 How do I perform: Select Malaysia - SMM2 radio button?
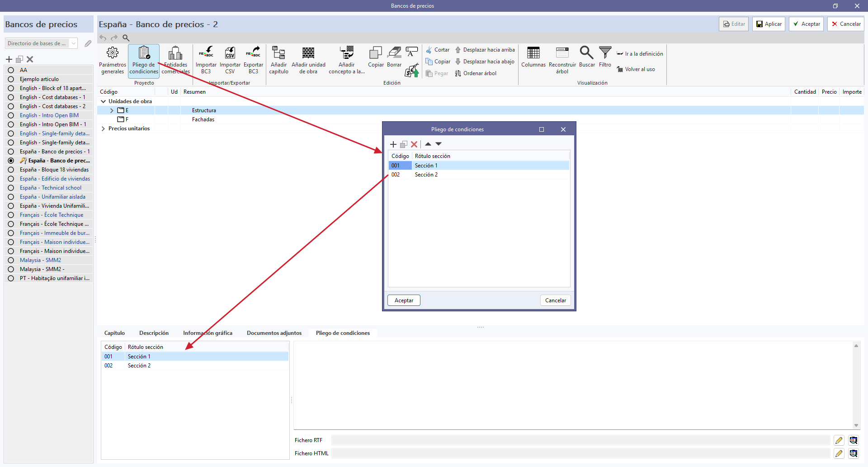pyautogui.click(x=11, y=260)
